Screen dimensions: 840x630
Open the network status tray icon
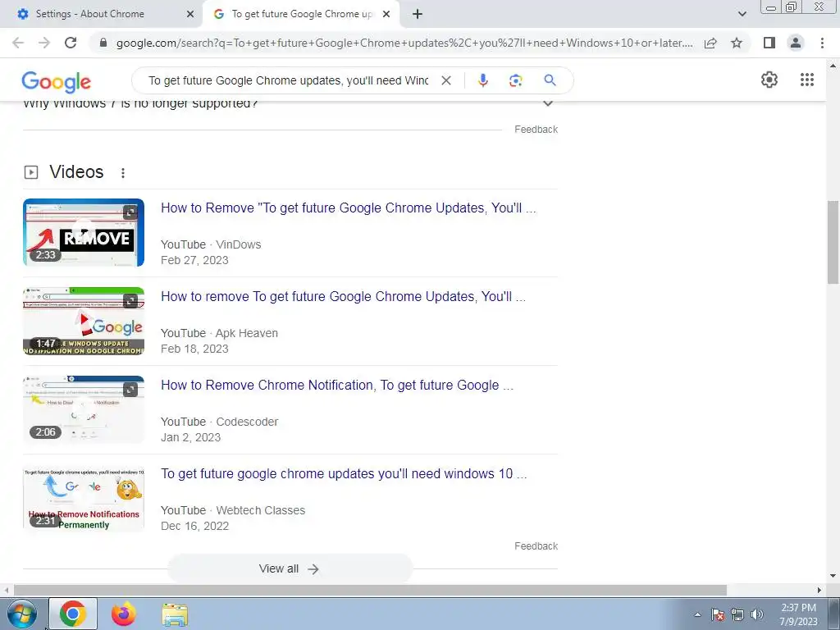(x=737, y=614)
